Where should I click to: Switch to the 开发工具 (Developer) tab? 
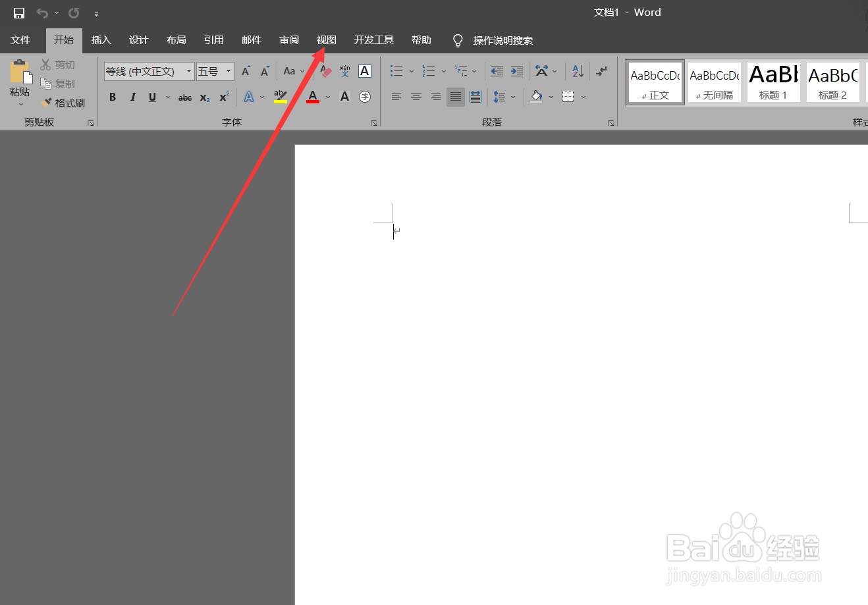[x=374, y=40]
